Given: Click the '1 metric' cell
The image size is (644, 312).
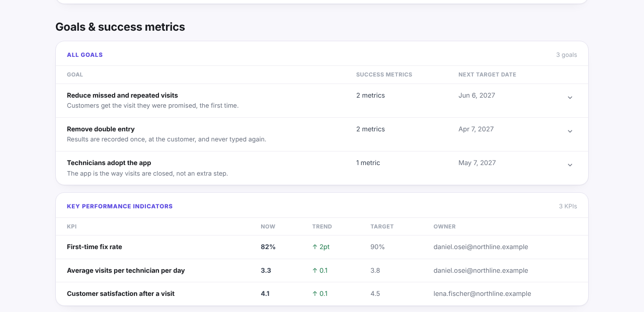Looking at the screenshot, I should pos(368,163).
